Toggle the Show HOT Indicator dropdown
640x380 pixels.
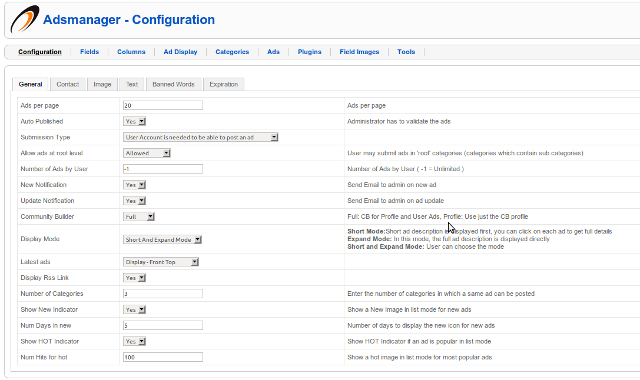coord(134,341)
